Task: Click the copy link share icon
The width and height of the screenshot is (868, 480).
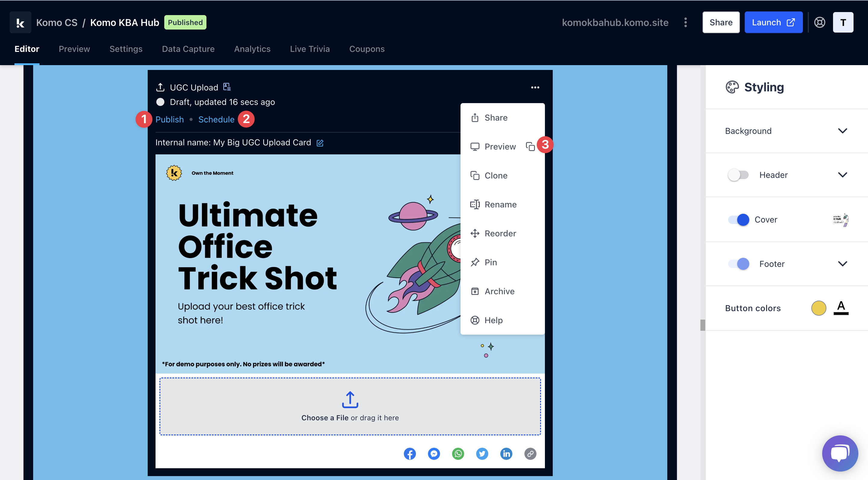Action: click(530, 454)
